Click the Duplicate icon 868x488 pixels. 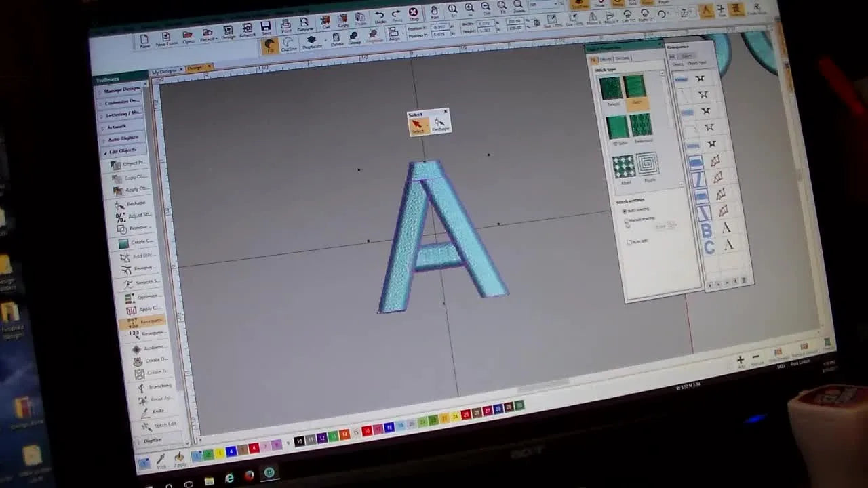click(x=312, y=42)
